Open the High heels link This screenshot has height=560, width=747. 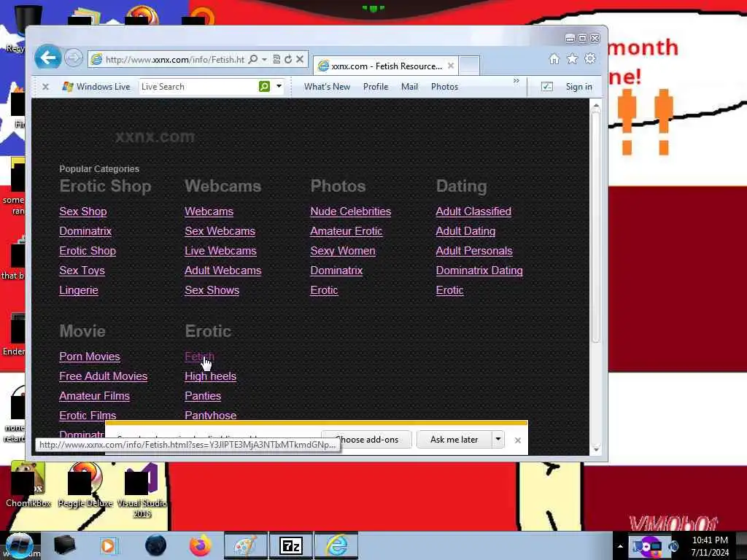(x=210, y=376)
